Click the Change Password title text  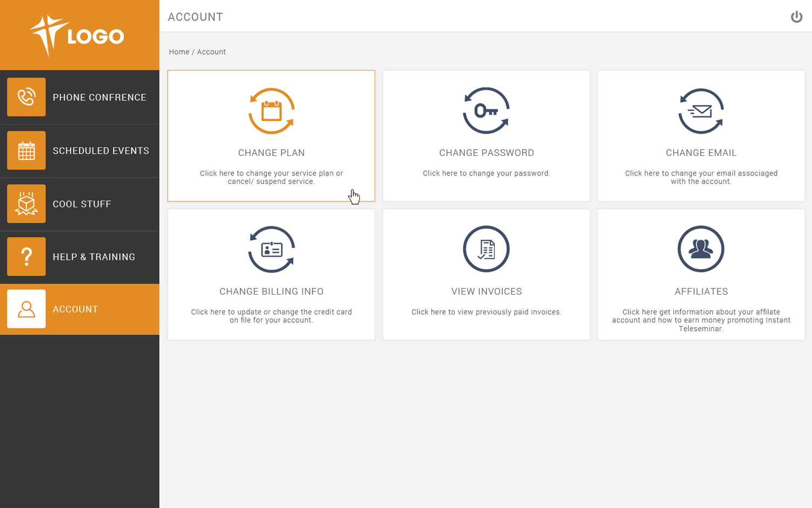pyautogui.click(x=486, y=153)
